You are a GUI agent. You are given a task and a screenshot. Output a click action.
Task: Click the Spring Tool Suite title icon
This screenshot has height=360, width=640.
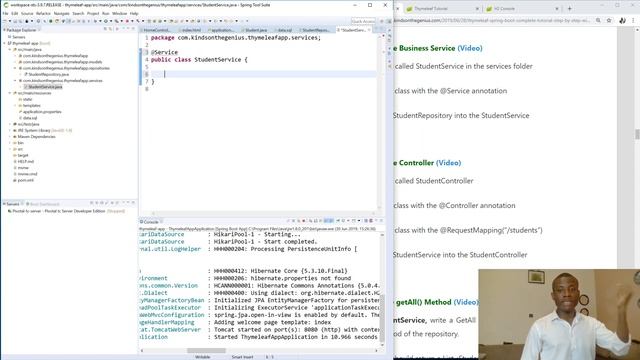(5, 5)
